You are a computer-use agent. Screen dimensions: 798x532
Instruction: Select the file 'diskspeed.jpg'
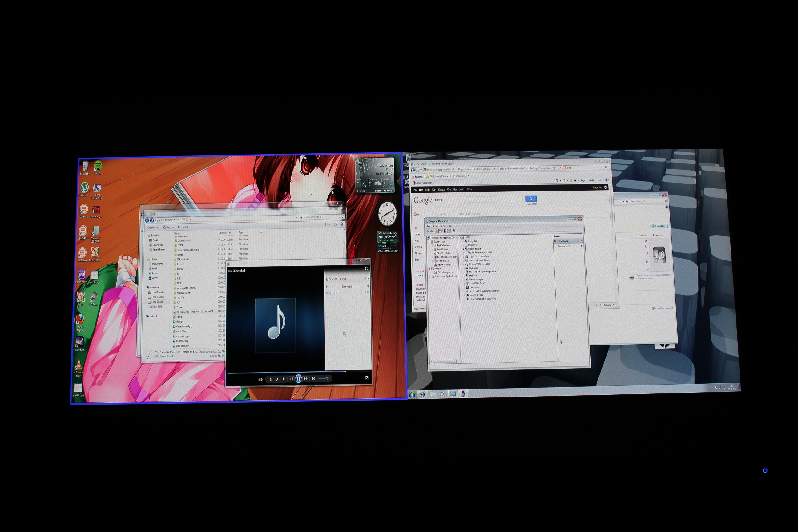tap(181, 336)
